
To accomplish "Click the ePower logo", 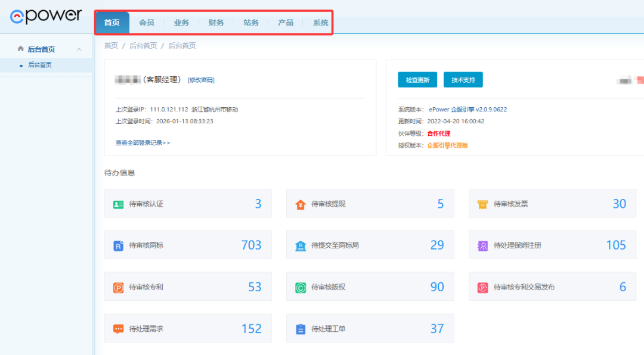I will (46, 16).
